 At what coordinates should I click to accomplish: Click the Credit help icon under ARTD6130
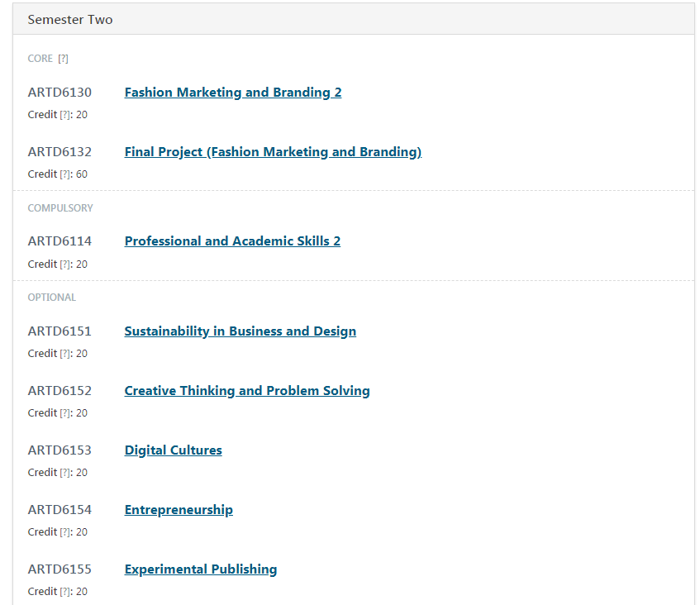click(x=65, y=115)
